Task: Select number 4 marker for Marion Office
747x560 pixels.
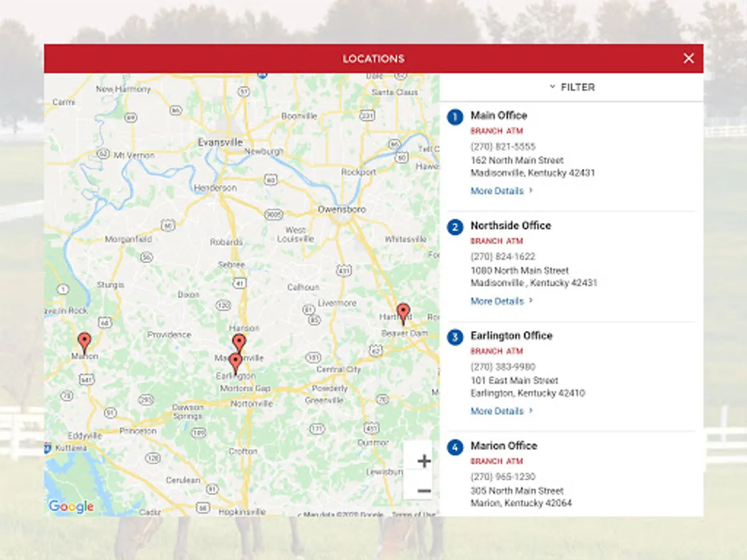Action: click(455, 447)
